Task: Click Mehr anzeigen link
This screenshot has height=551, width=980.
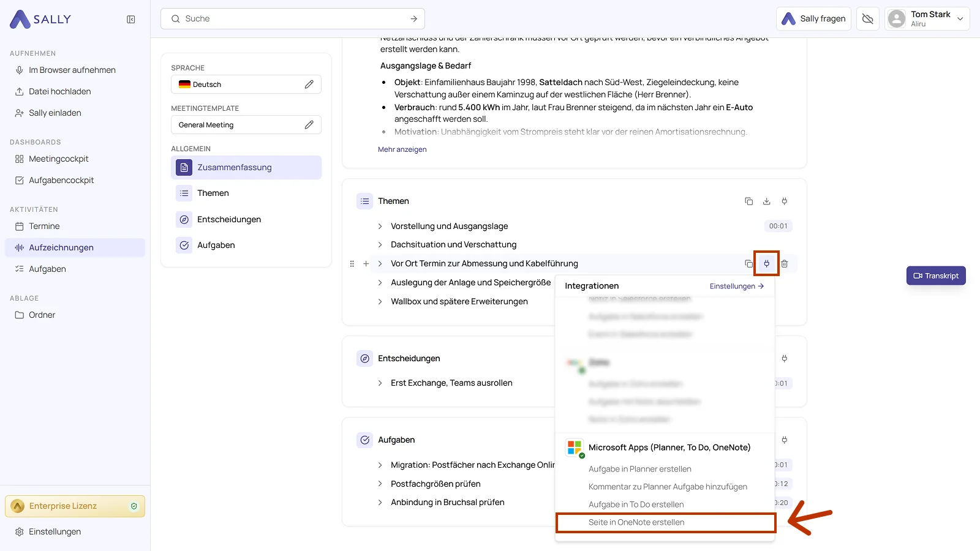Action: pos(402,150)
